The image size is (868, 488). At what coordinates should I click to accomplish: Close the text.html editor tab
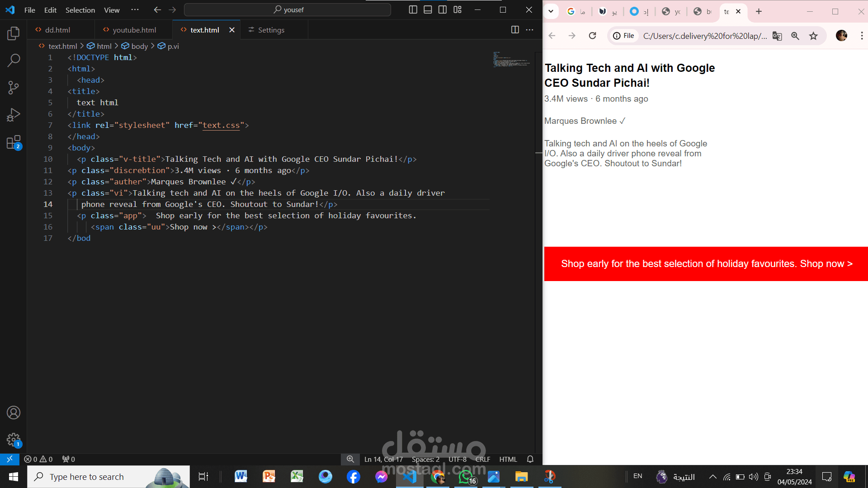(232, 30)
